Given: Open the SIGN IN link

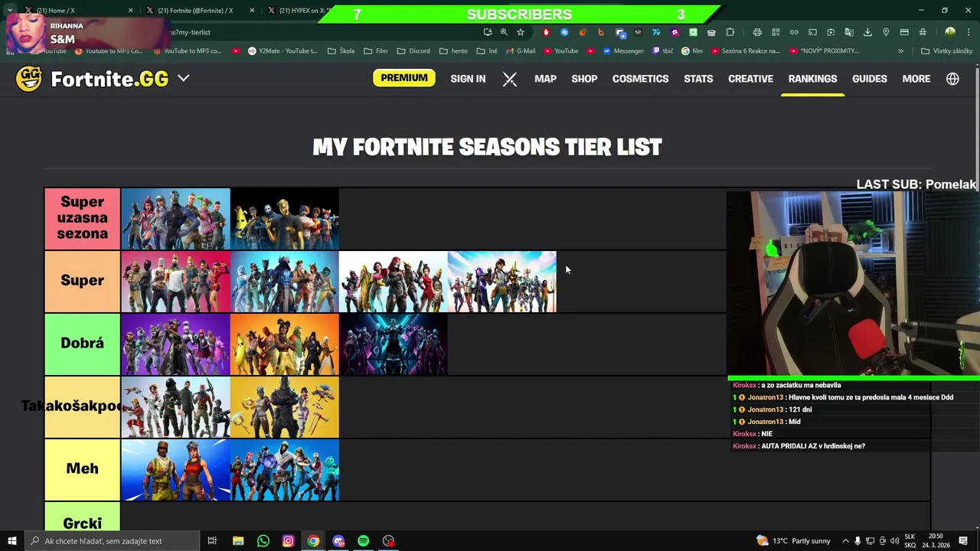Looking at the screenshot, I should (x=468, y=79).
